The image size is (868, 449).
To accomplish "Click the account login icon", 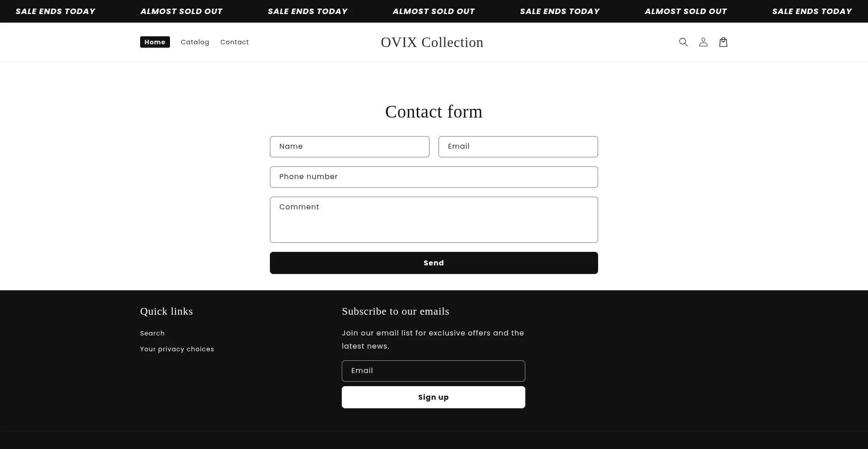I will pos(703,42).
